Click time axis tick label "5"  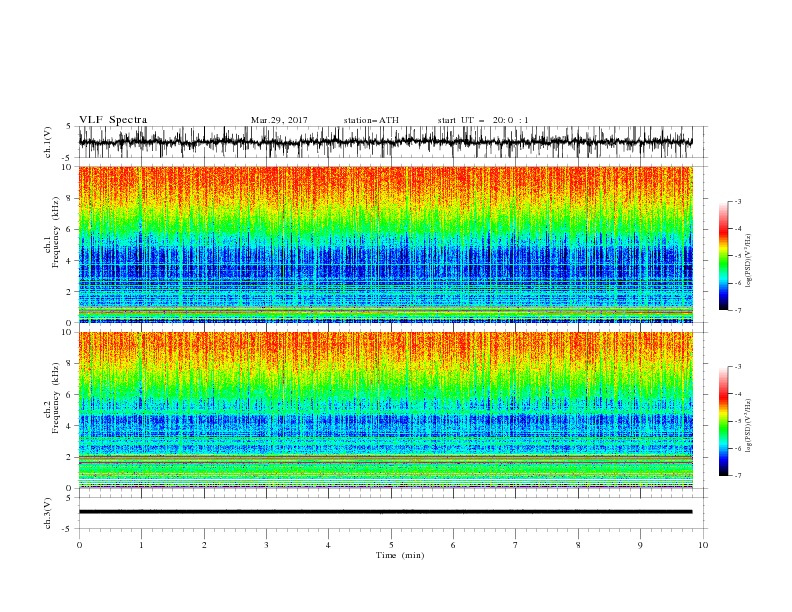click(391, 545)
